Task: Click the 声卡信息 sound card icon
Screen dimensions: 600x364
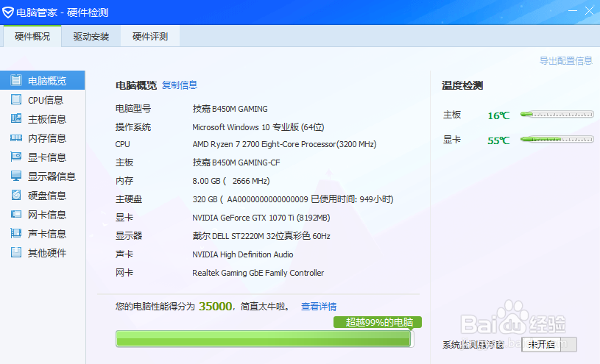Action: tap(16, 233)
